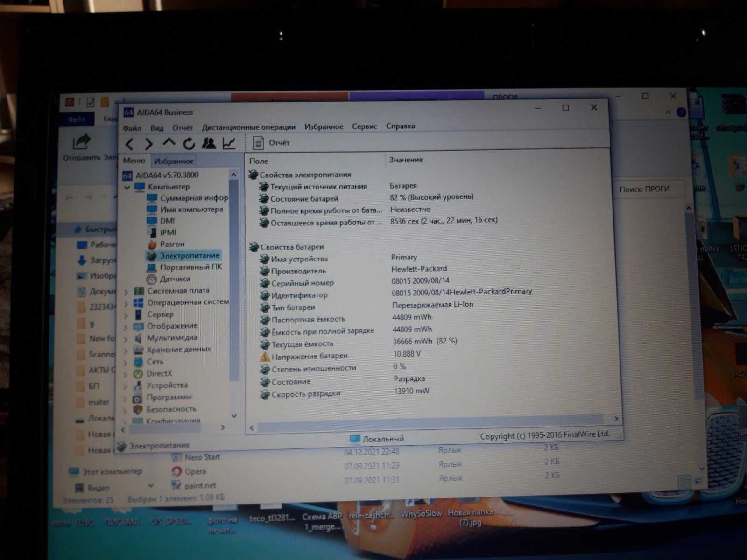Image resolution: width=747 pixels, height=560 pixels.
Task: Select Имя компьютера tree item
Action: click(x=191, y=210)
